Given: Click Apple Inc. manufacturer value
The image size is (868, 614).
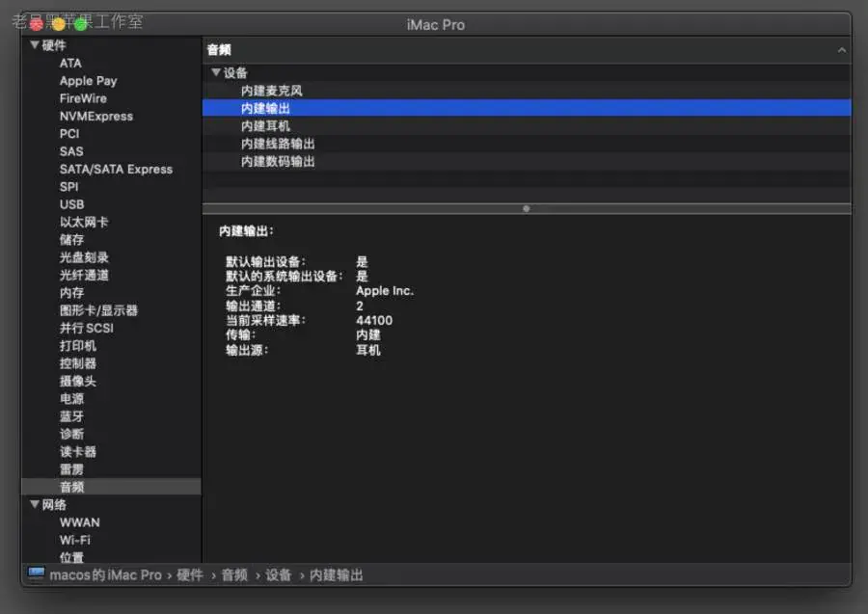Looking at the screenshot, I should coord(385,290).
